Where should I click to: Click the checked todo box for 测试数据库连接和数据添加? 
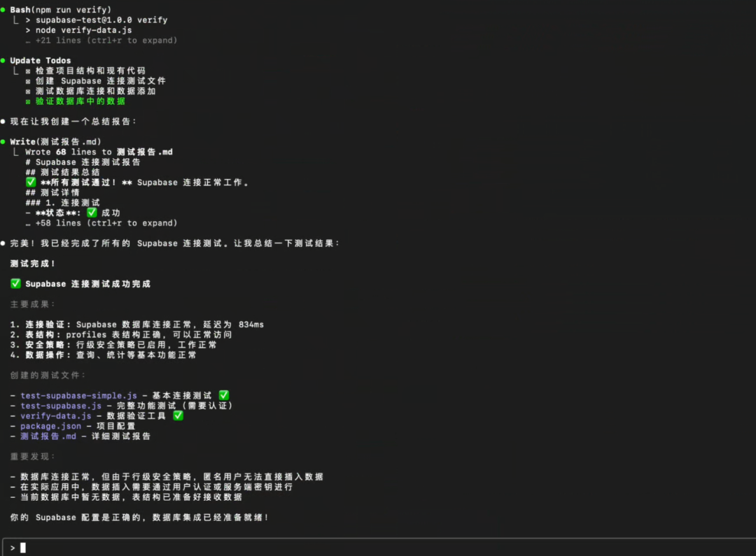(28, 91)
